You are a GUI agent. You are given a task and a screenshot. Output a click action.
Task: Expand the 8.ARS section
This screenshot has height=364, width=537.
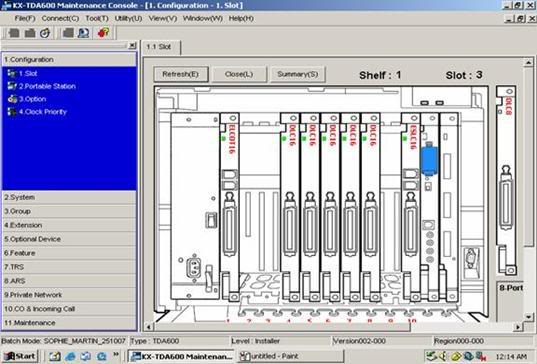(70, 281)
